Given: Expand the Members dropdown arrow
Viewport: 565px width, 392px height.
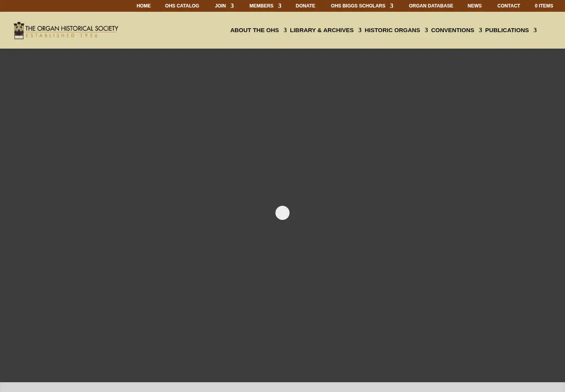Looking at the screenshot, I should [280, 6].
